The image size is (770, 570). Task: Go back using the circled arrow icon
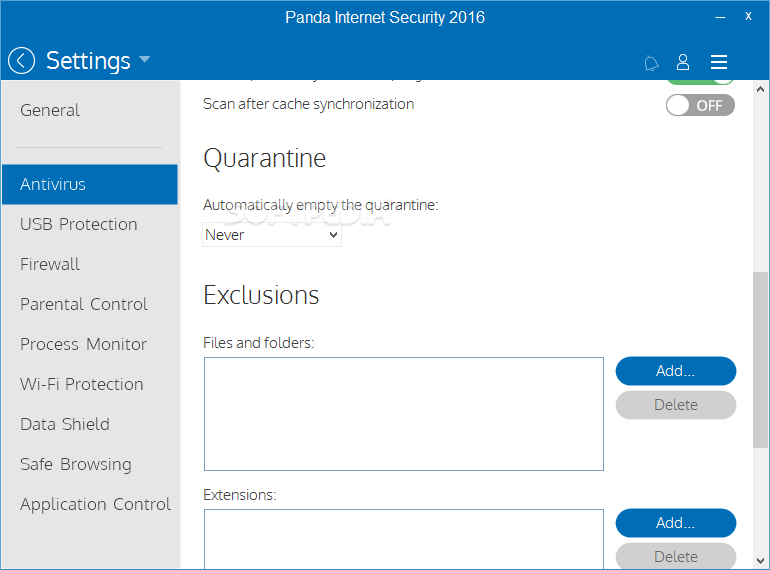(x=22, y=61)
